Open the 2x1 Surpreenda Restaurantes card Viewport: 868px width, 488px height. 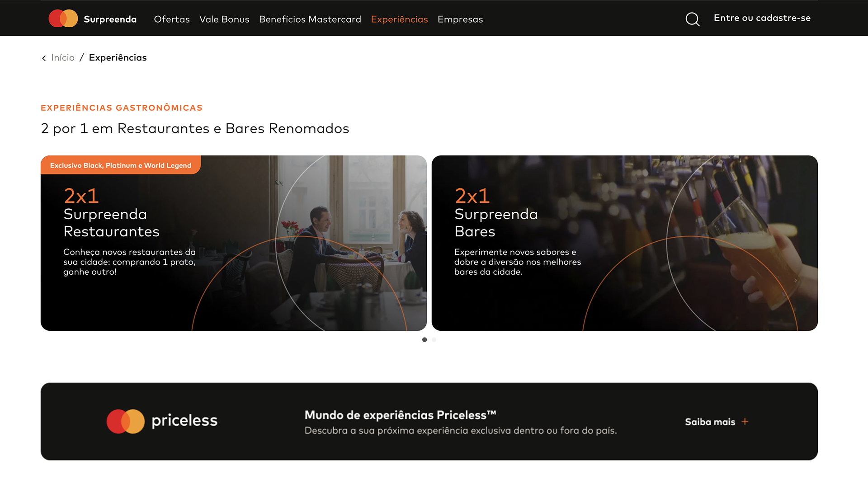(x=234, y=243)
